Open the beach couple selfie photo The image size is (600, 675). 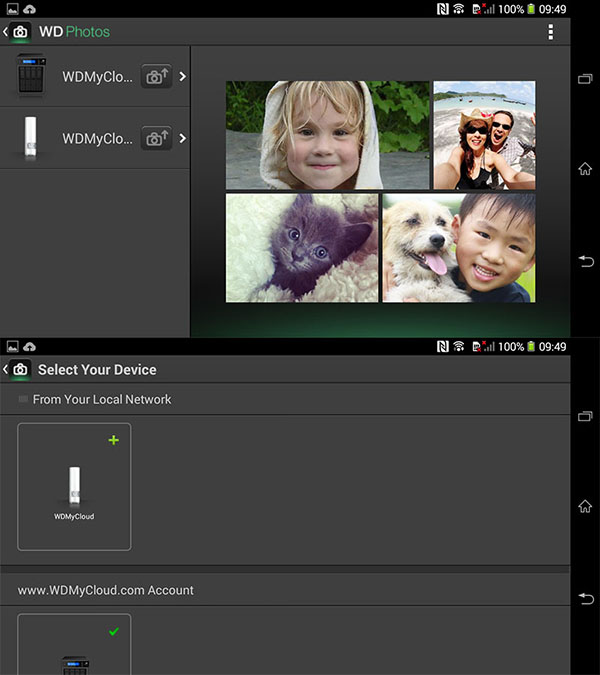[x=484, y=135]
